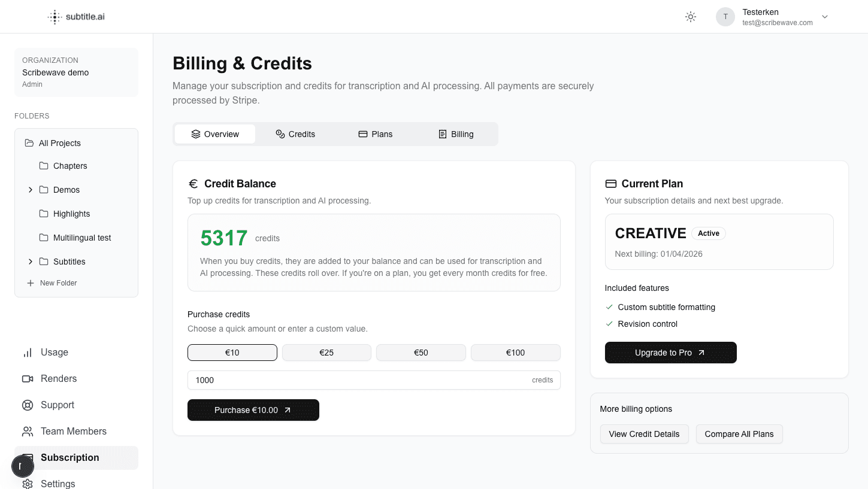Image resolution: width=868 pixels, height=489 pixels.
Task: Open the Testerken account dropdown
Action: [x=825, y=17]
